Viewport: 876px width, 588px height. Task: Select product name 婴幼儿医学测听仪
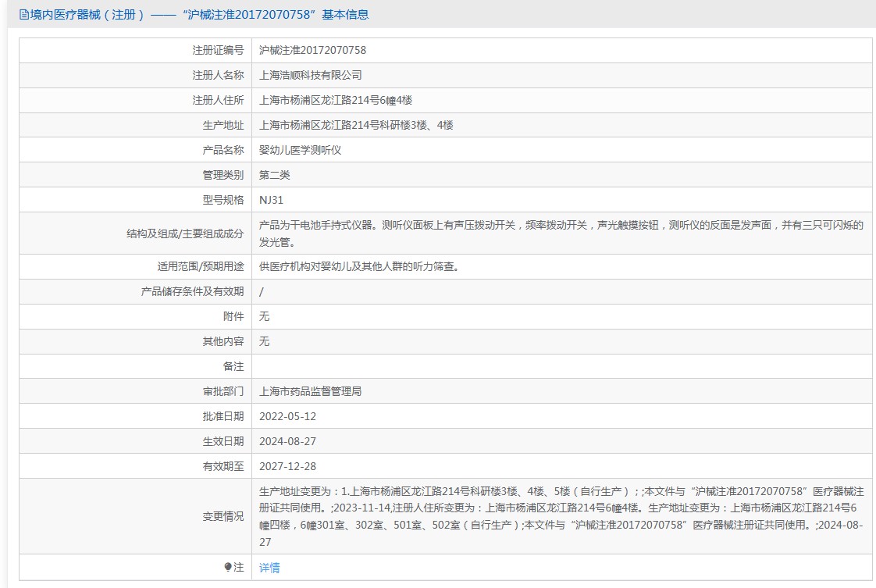(x=300, y=150)
